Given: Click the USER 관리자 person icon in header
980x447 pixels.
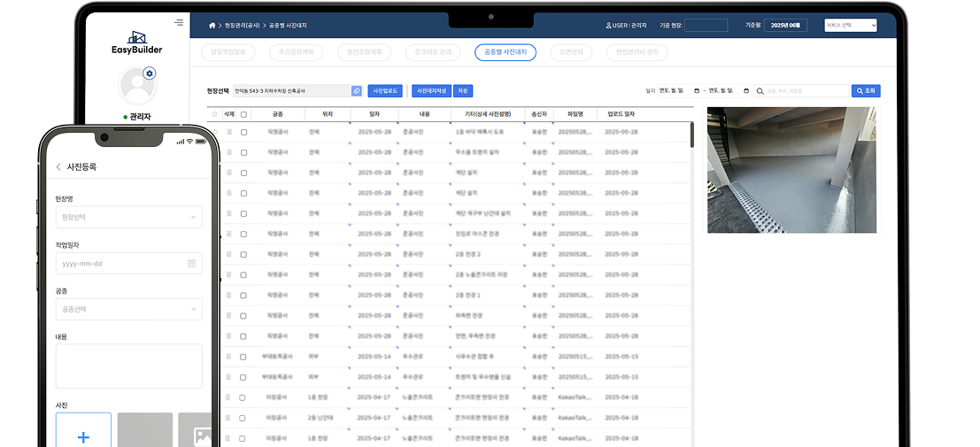Looking at the screenshot, I should click(x=608, y=26).
